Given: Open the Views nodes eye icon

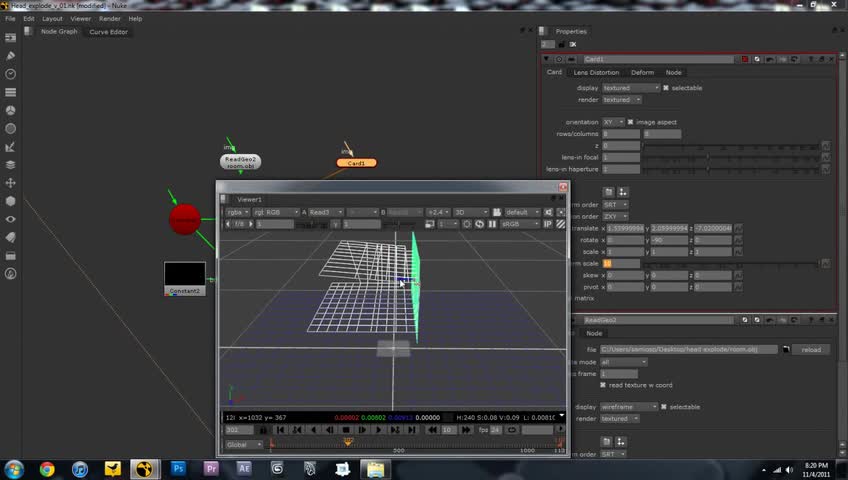Looking at the screenshot, I should (10, 219).
